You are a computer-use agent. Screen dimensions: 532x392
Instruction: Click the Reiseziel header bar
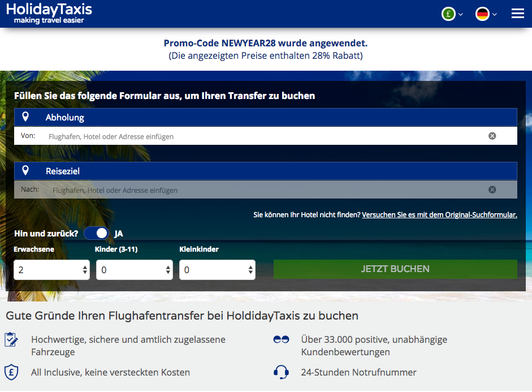(x=266, y=171)
